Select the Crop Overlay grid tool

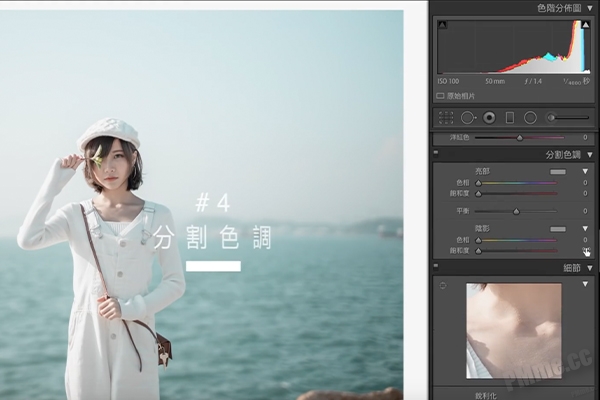(446, 118)
